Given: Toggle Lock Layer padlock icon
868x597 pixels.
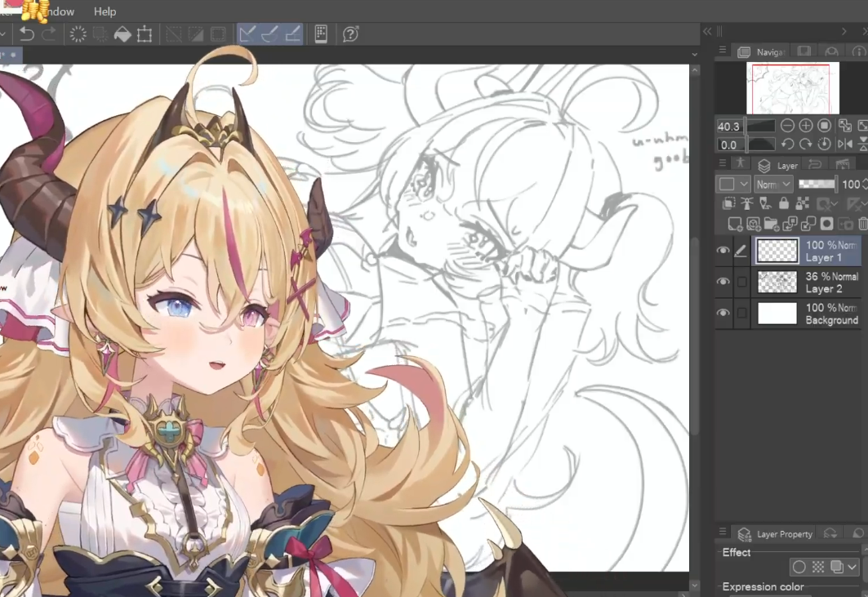Looking at the screenshot, I should tap(783, 204).
